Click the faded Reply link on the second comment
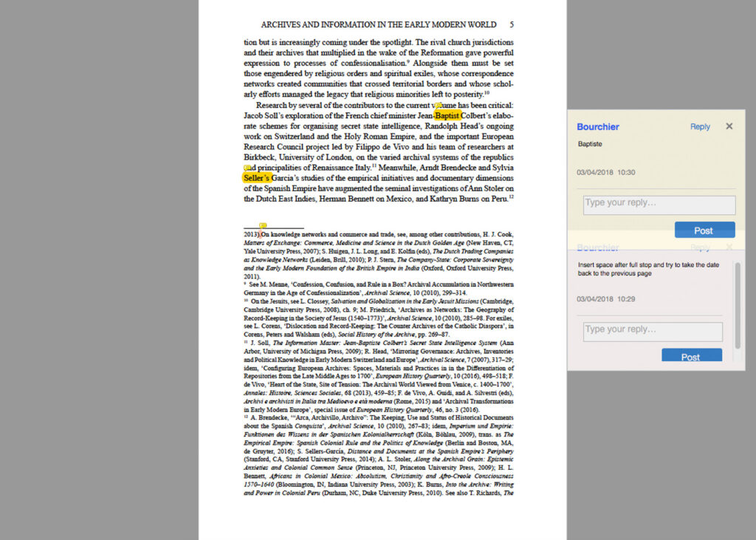The height and width of the screenshot is (540, 756). (700, 247)
